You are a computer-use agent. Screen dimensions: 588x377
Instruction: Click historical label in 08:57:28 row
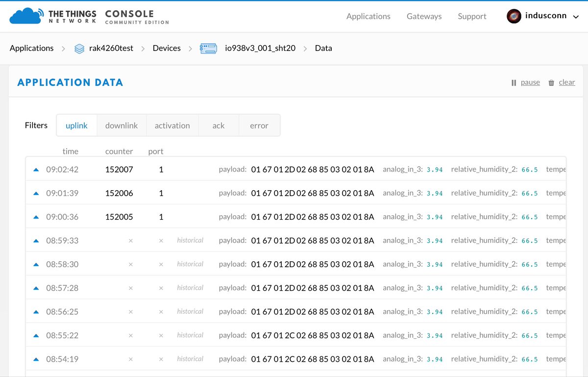(190, 288)
